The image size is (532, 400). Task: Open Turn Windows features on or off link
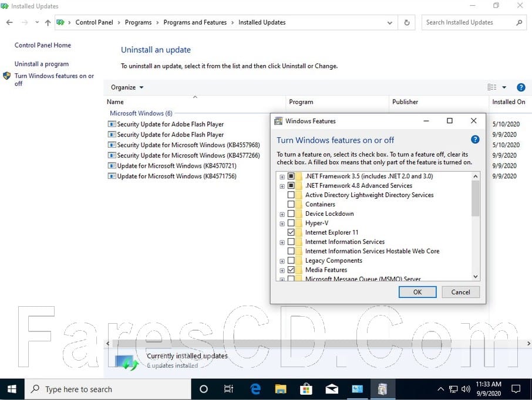point(54,80)
